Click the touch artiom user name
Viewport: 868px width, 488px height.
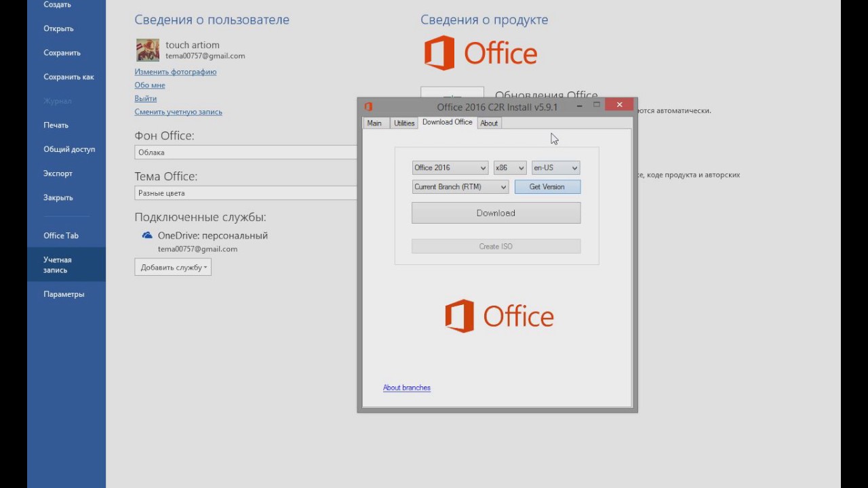pos(193,45)
